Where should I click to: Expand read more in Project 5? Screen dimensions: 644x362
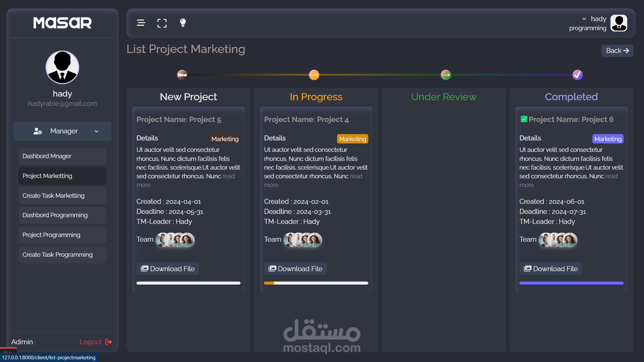click(x=228, y=176)
